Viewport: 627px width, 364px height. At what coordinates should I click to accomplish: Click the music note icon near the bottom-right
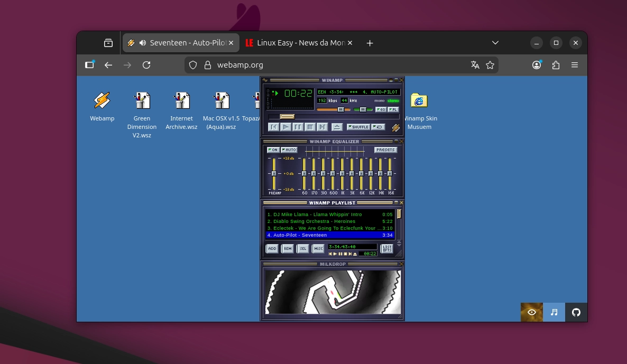point(554,312)
